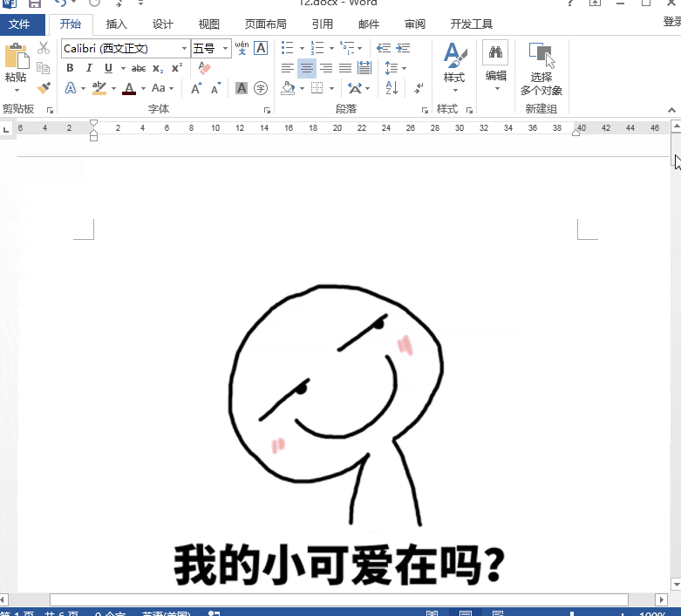
Task: Toggle Italic formatting
Action: [x=89, y=68]
